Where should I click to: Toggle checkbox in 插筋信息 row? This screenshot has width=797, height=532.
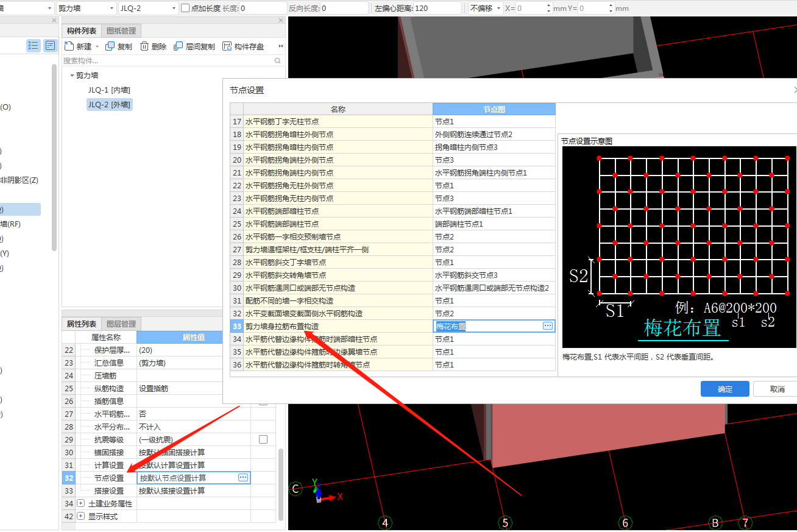(263, 401)
